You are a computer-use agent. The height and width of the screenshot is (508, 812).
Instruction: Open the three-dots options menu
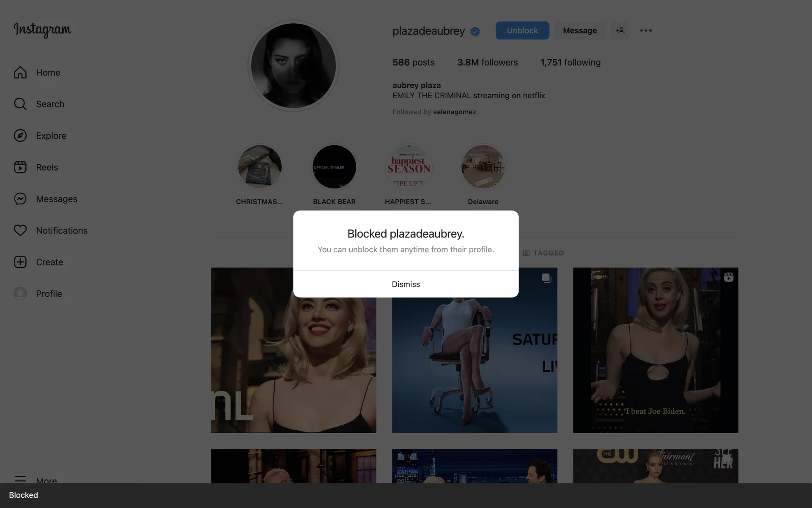(645, 30)
